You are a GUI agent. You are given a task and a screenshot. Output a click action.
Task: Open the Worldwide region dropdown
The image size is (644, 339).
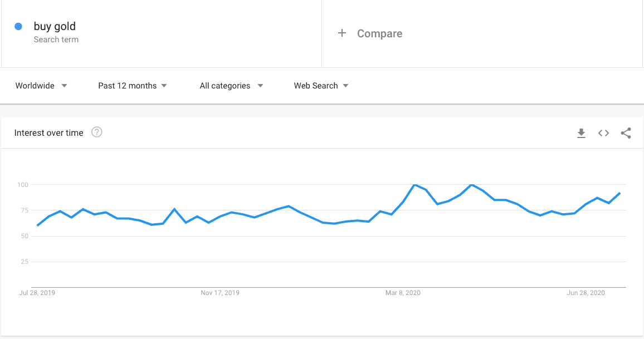[x=41, y=86]
